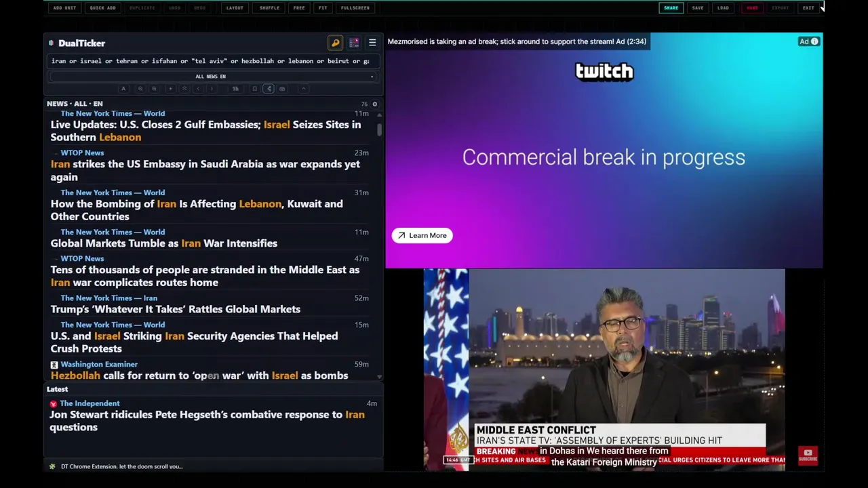868x488 pixels.
Task: Click the bookmark icon in ticker controls
Action: tap(254, 89)
